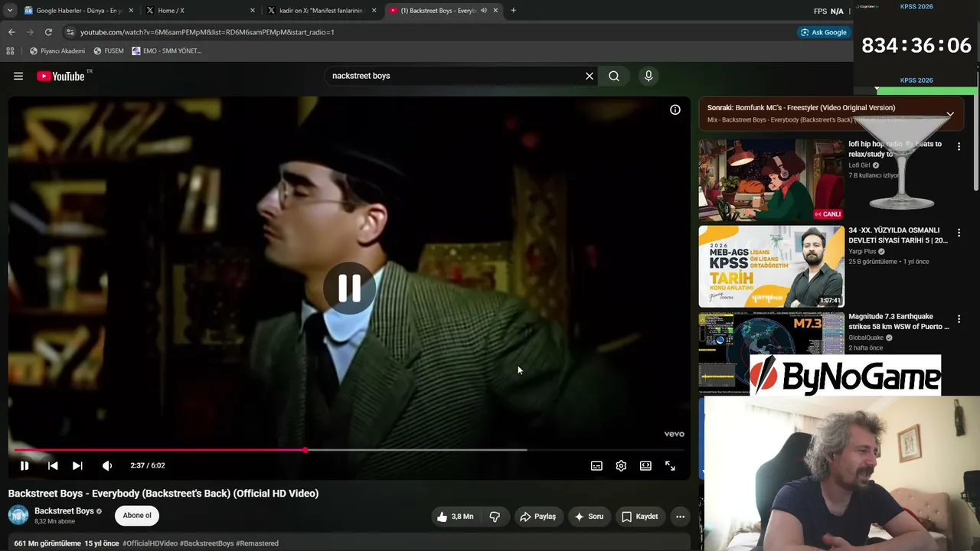The image size is (980, 551).
Task: Open the Soru ask button
Action: [589, 517]
